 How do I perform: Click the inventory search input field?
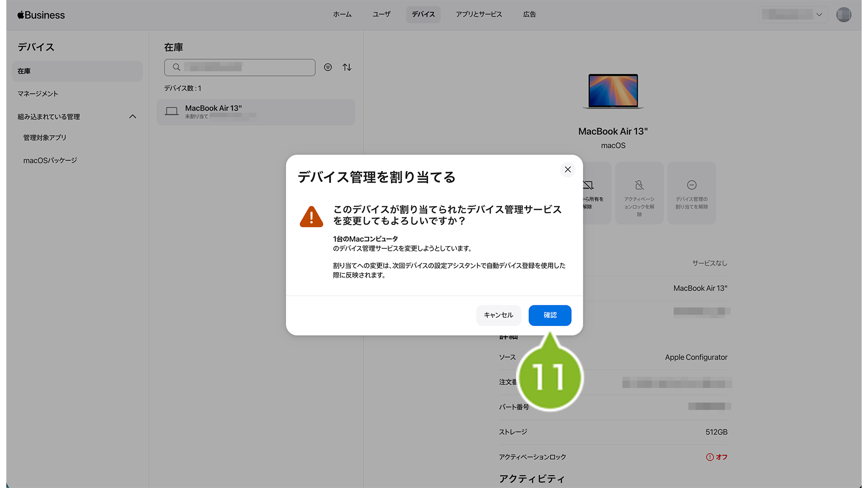pos(244,67)
